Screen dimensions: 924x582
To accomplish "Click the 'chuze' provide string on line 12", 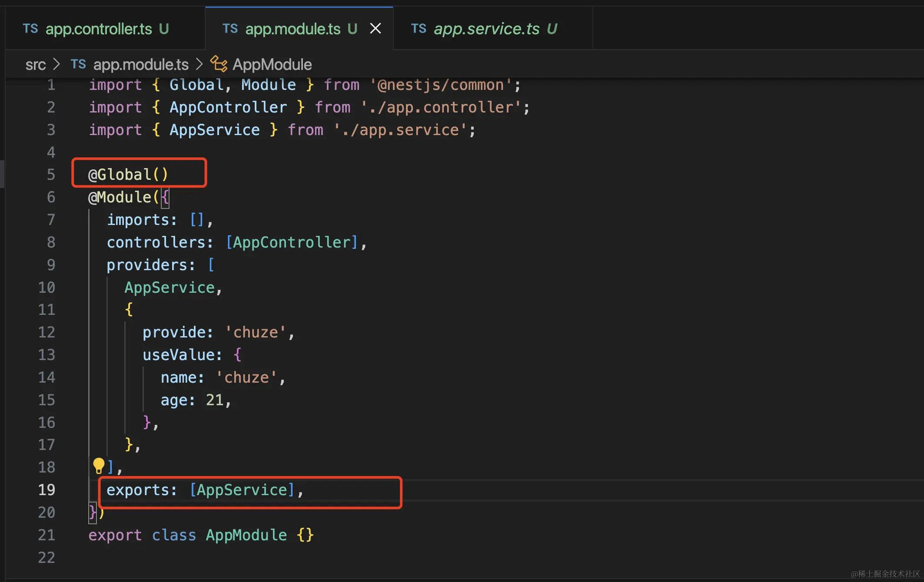I will click(x=256, y=332).
